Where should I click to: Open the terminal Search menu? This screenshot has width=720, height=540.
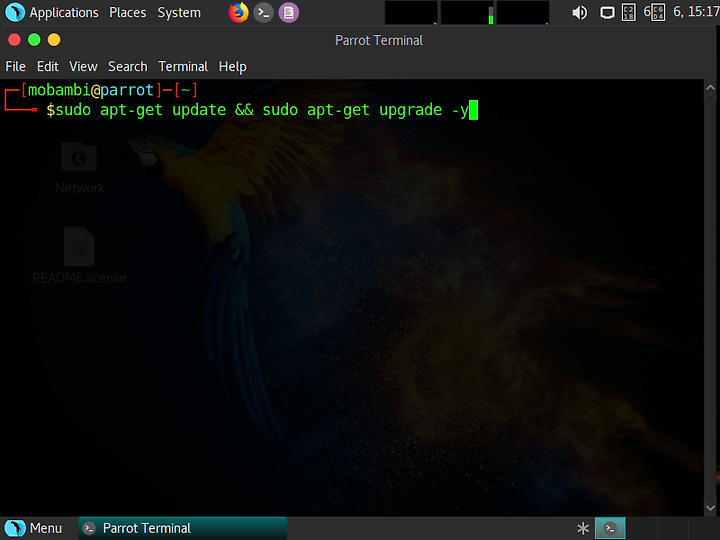(128, 67)
